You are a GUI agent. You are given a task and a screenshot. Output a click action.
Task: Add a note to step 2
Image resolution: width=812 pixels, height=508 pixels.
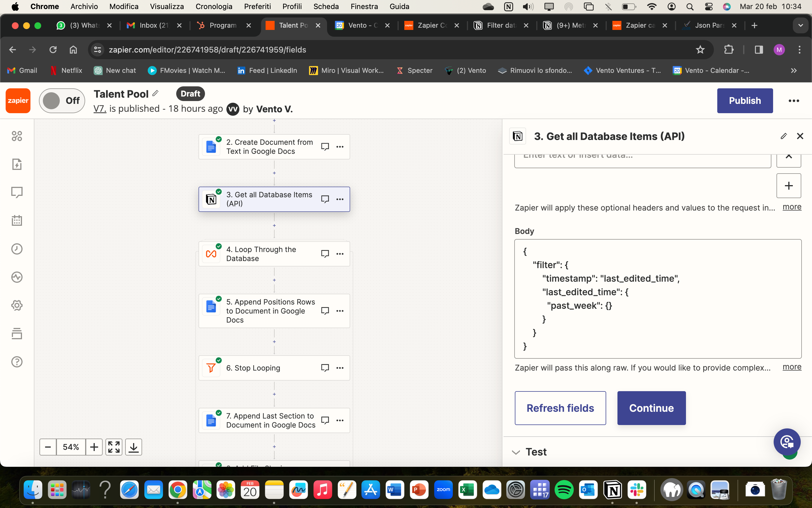(325, 147)
